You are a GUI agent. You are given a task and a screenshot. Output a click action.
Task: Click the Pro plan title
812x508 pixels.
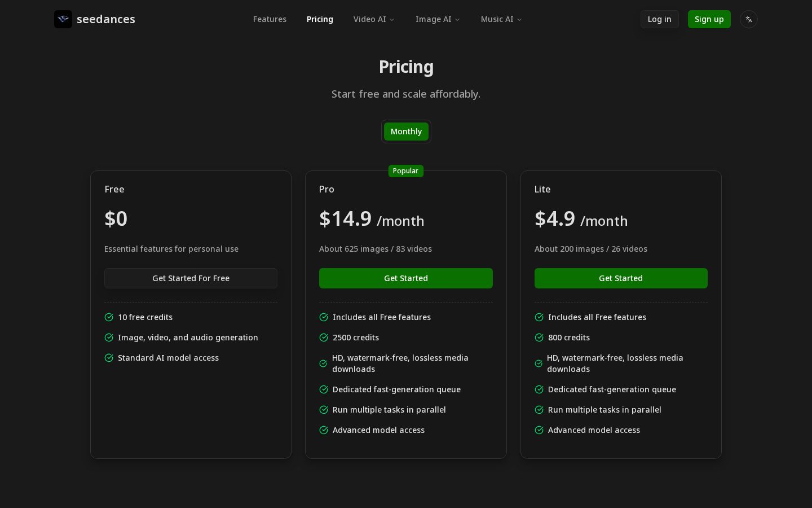326,189
